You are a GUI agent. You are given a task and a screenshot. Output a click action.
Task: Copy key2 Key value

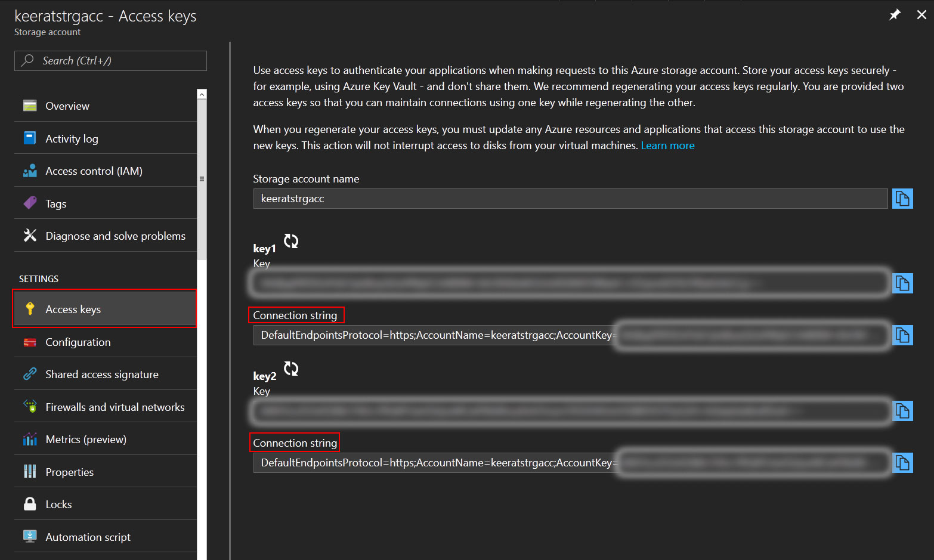point(902,411)
